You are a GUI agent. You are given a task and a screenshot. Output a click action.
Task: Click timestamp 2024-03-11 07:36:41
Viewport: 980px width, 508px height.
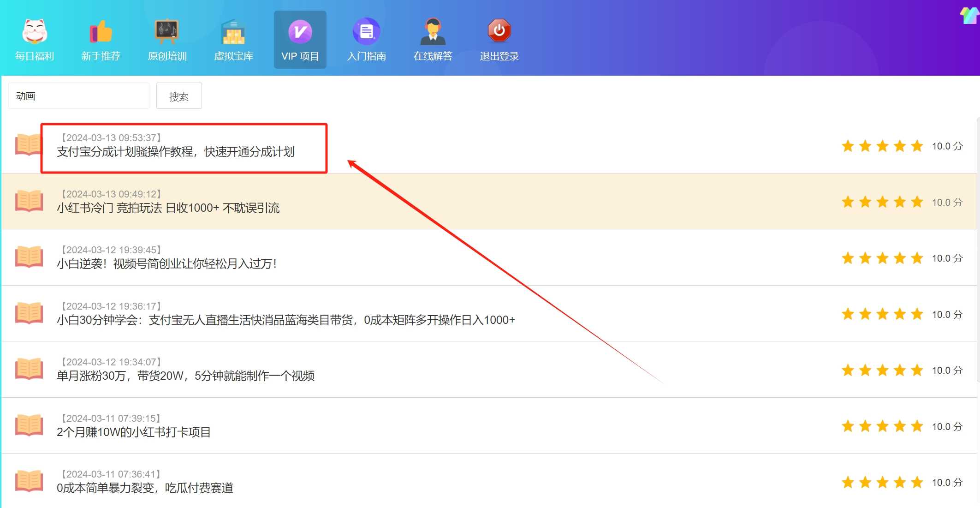[111, 474]
